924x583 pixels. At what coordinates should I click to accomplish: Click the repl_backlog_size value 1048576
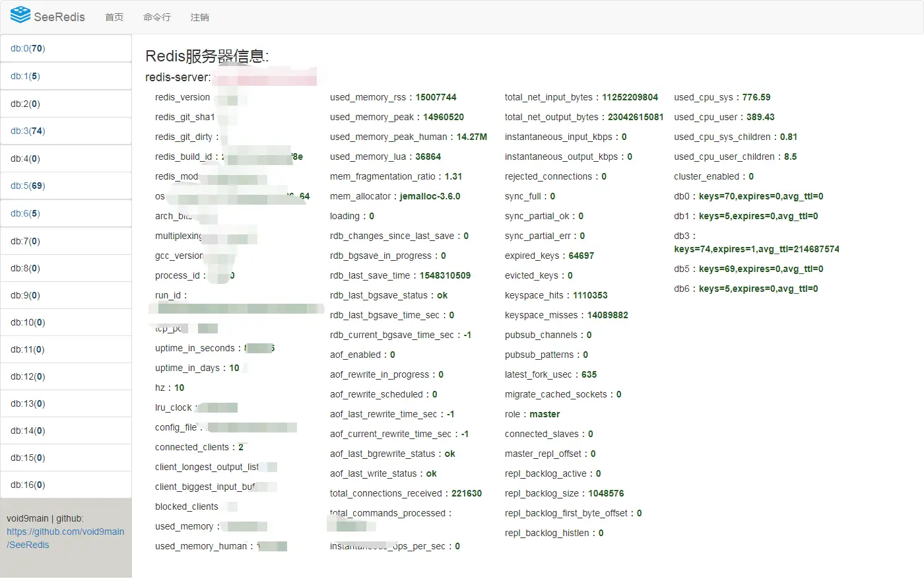pos(606,493)
